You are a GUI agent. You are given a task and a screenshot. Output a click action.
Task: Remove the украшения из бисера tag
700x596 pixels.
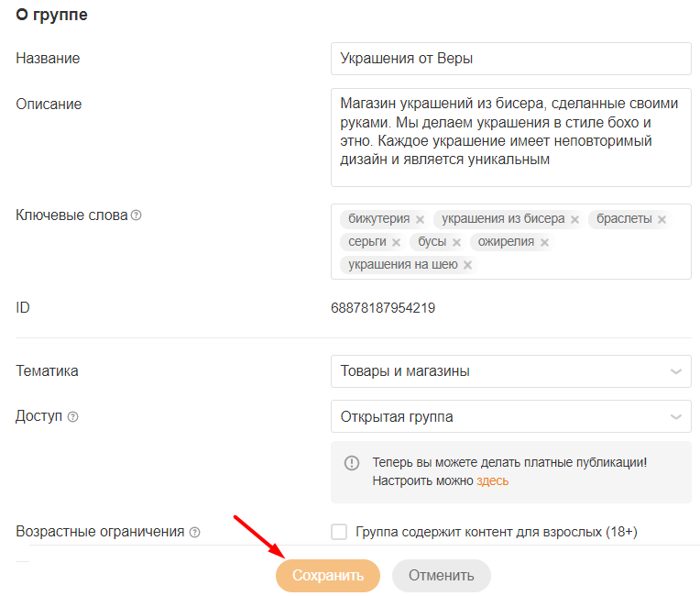574,220
